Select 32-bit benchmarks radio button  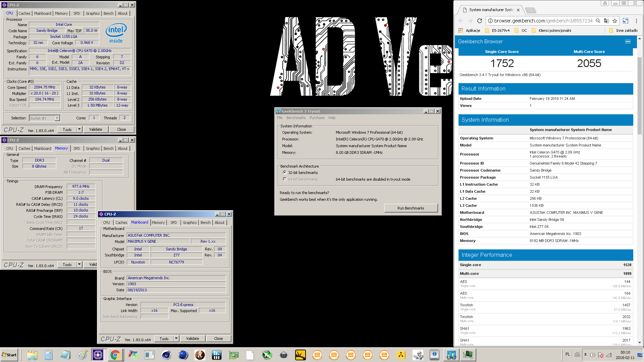coord(285,173)
